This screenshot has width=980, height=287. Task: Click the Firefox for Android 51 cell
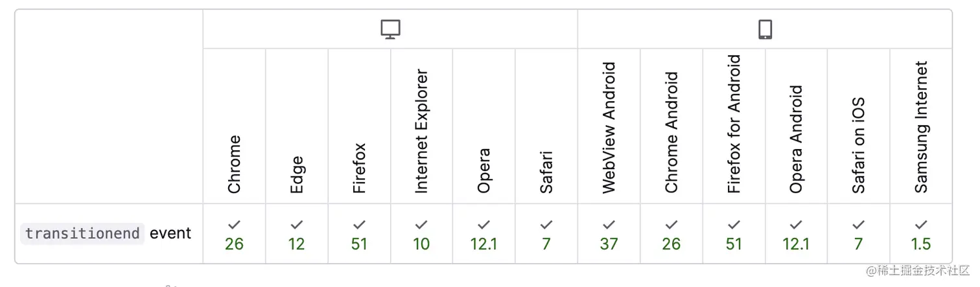click(x=734, y=234)
